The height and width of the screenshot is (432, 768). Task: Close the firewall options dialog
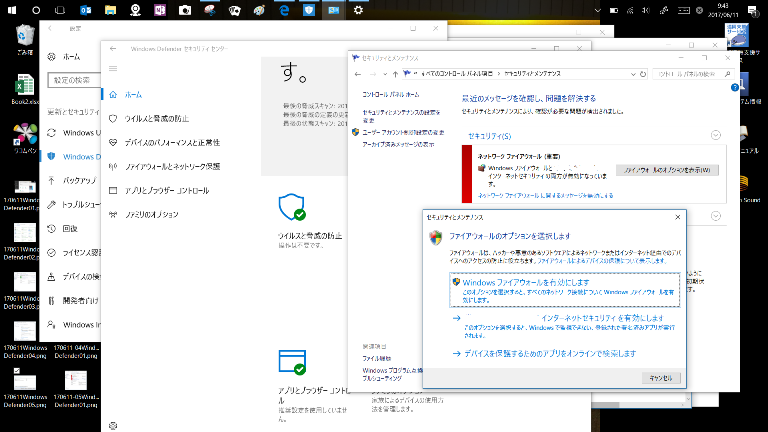pyautogui.click(x=677, y=217)
